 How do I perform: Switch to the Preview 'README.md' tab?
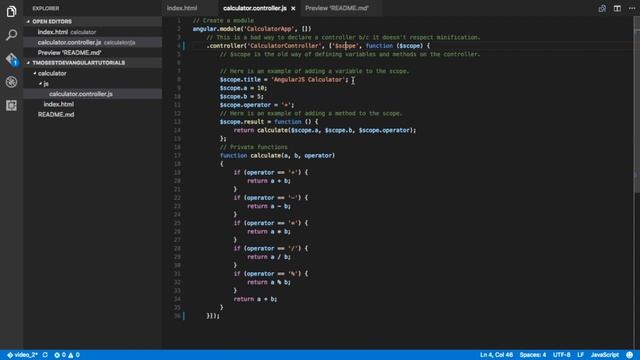[x=337, y=8]
